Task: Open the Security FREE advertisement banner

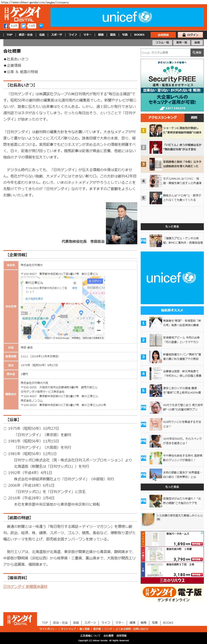Action: [x=172, y=85]
